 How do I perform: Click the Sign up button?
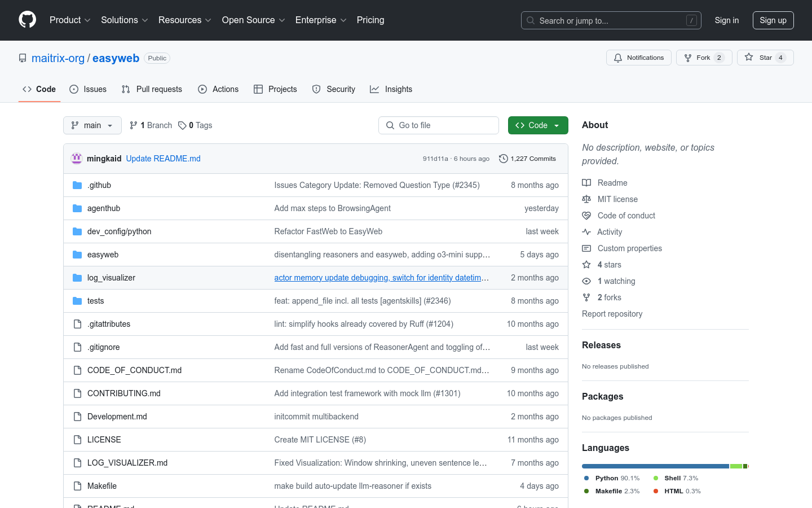tap(773, 20)
